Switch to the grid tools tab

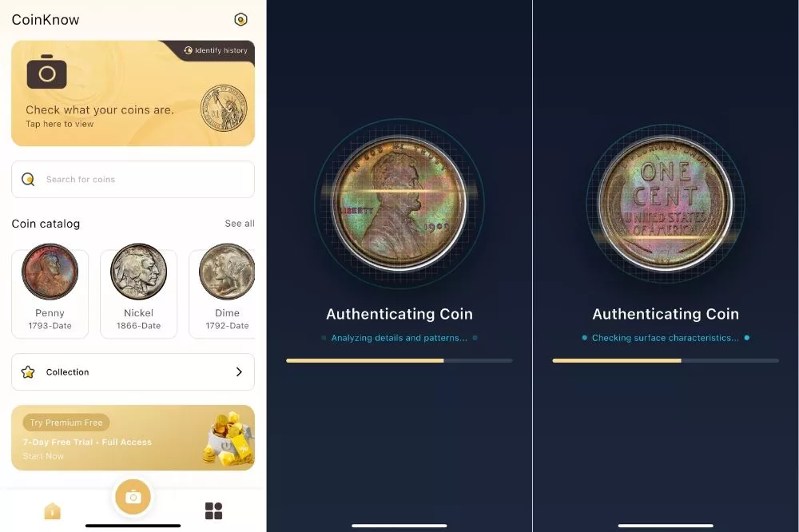tap(213, 510)
